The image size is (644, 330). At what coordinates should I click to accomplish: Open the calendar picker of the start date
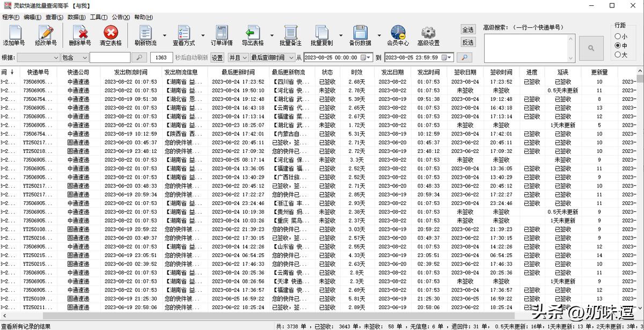[367, 57]
